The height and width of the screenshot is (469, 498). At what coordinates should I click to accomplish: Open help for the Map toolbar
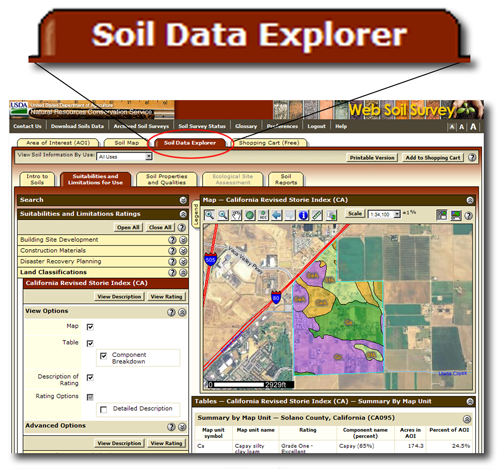point(468,216)
